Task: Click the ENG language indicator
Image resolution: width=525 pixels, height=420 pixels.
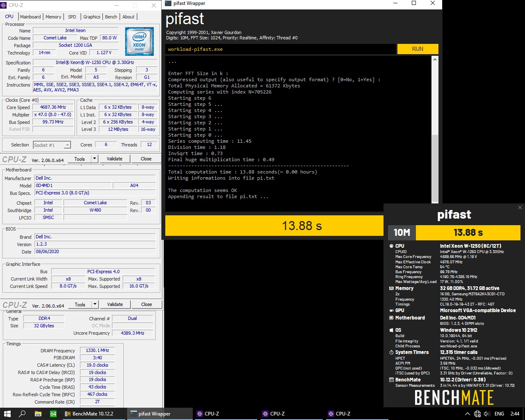Action: [499, 414]
